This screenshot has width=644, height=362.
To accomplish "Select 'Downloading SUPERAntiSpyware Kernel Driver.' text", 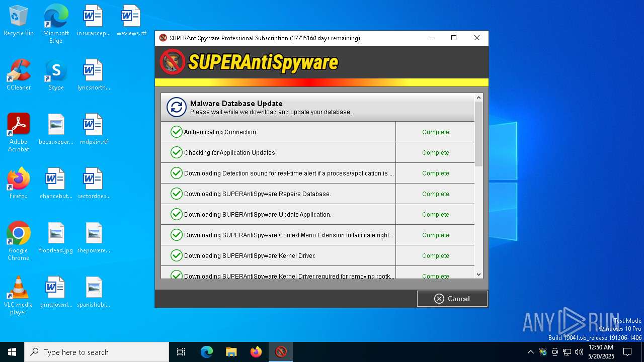I will [250, 256].
